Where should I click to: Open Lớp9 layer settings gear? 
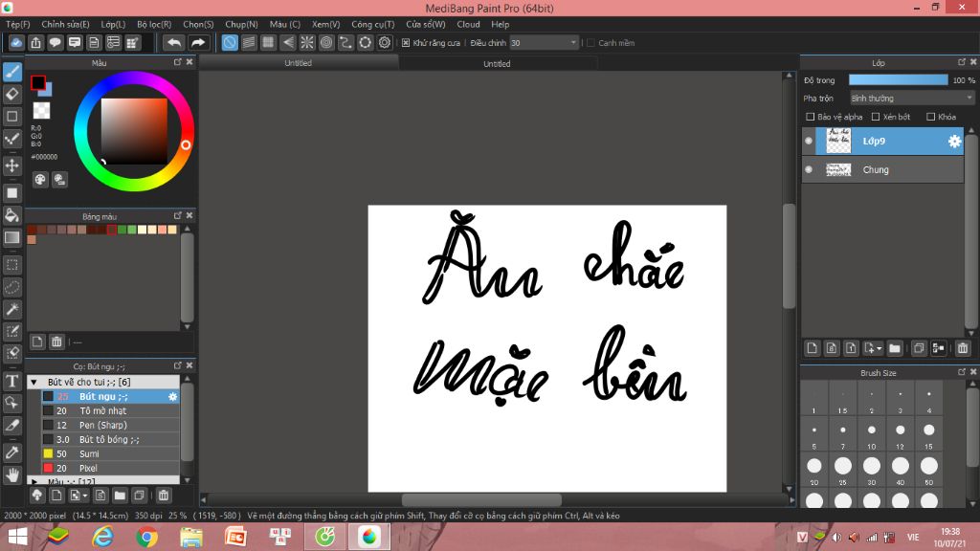coord(954,142)
